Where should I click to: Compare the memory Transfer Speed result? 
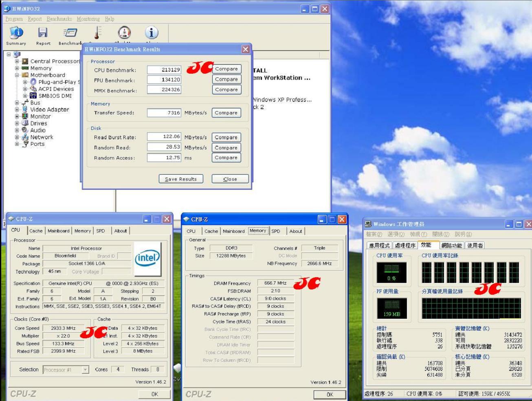tap(226, 113)
